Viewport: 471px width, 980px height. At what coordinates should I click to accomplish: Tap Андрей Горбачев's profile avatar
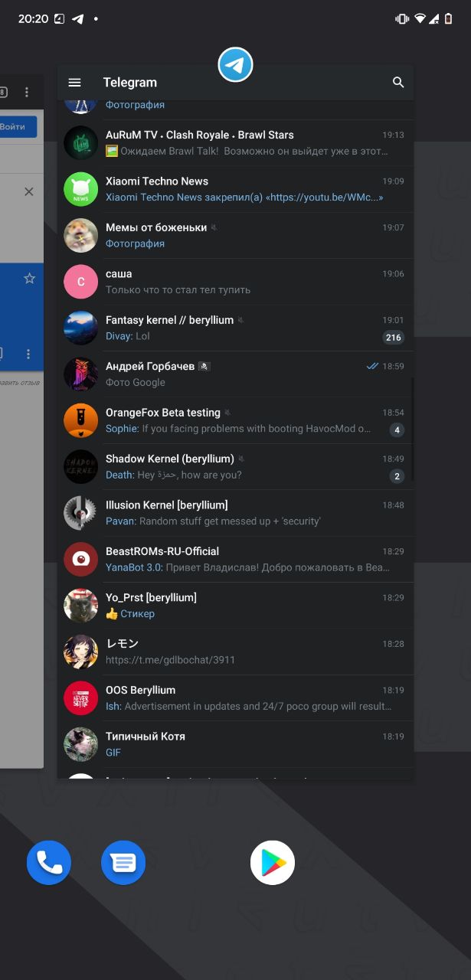[x=80, y=374]
